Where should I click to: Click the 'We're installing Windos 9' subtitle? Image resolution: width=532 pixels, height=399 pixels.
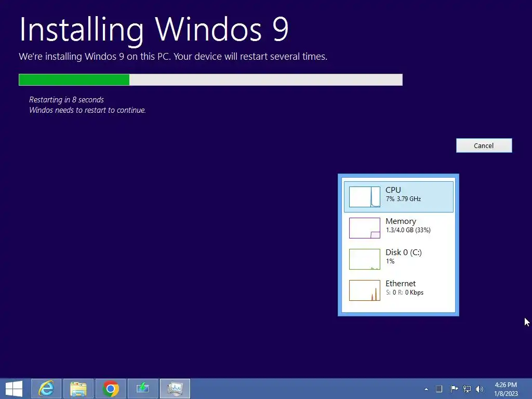pyautogui.click(x=173, y=56)
